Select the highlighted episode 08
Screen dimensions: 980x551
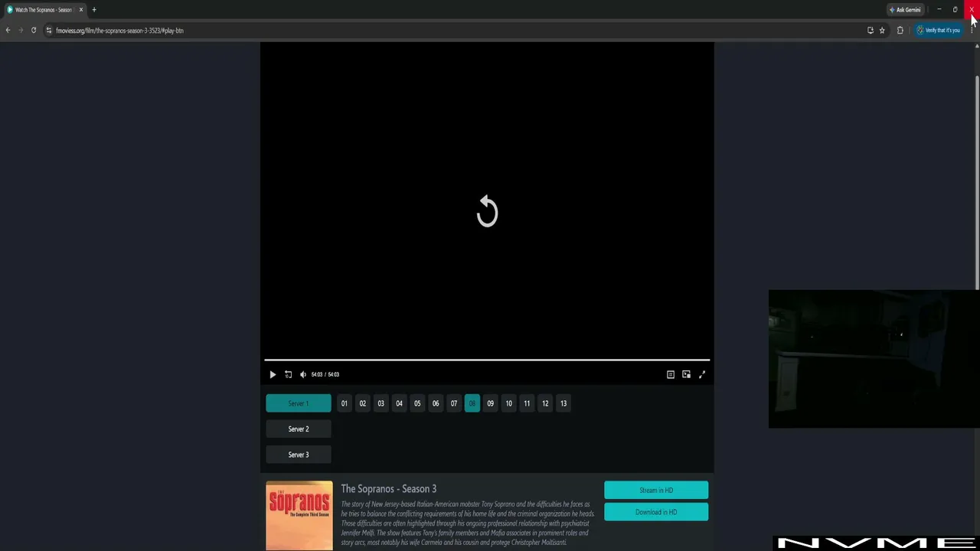click(472, 403)
